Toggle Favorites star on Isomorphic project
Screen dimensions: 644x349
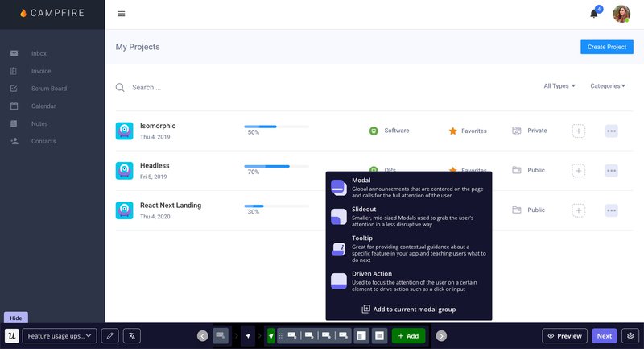(453, 131)
